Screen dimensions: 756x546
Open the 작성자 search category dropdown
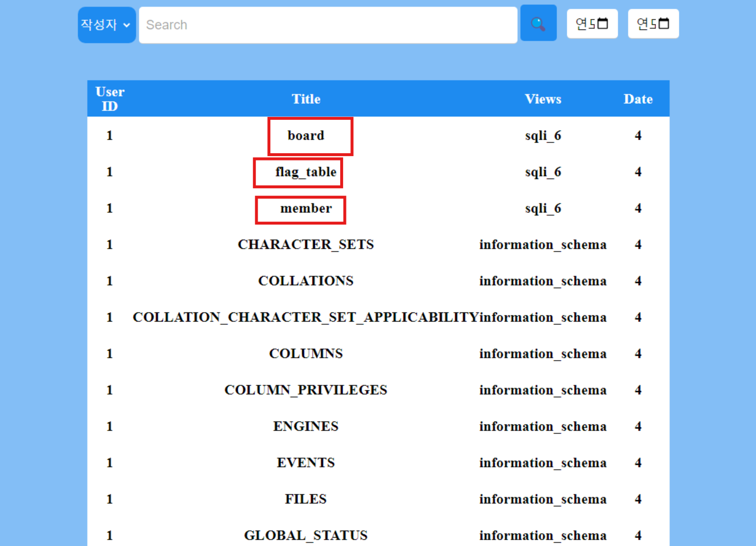click(106, 25)
